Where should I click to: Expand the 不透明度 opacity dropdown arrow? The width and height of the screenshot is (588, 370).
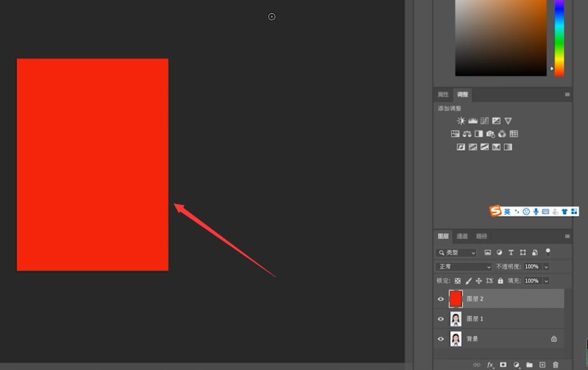(546, 267)
